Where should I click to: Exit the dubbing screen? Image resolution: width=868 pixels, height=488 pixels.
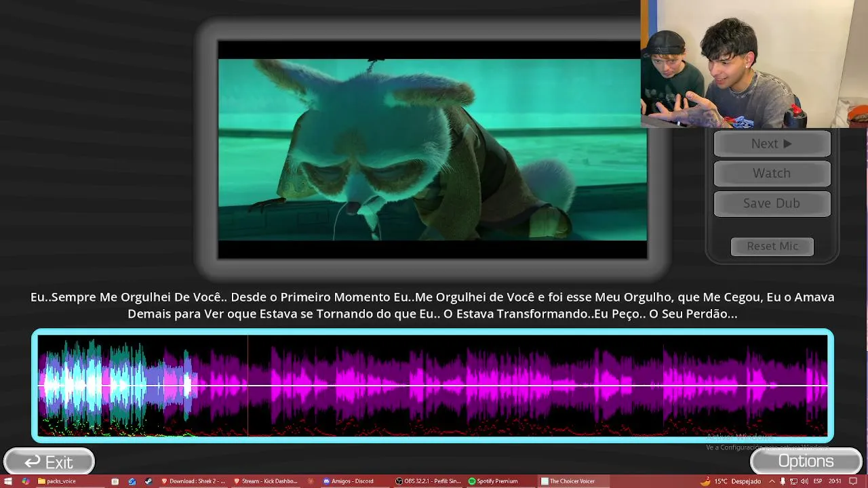49,462
